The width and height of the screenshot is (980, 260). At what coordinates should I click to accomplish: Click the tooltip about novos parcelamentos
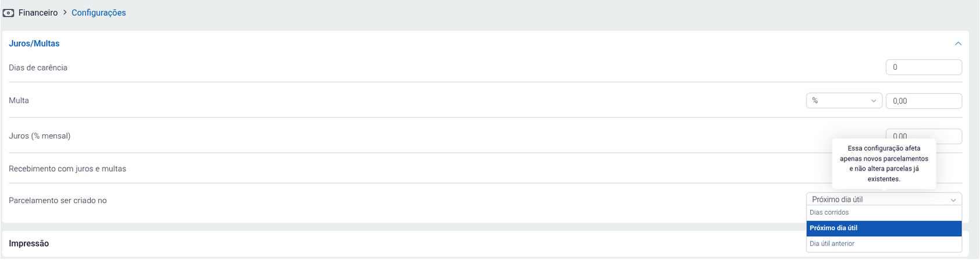pyautogui.click(x=884, y=163)
